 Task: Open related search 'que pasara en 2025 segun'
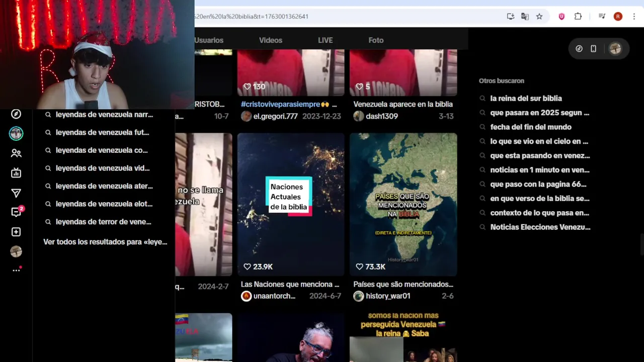[x=539, y=113]
